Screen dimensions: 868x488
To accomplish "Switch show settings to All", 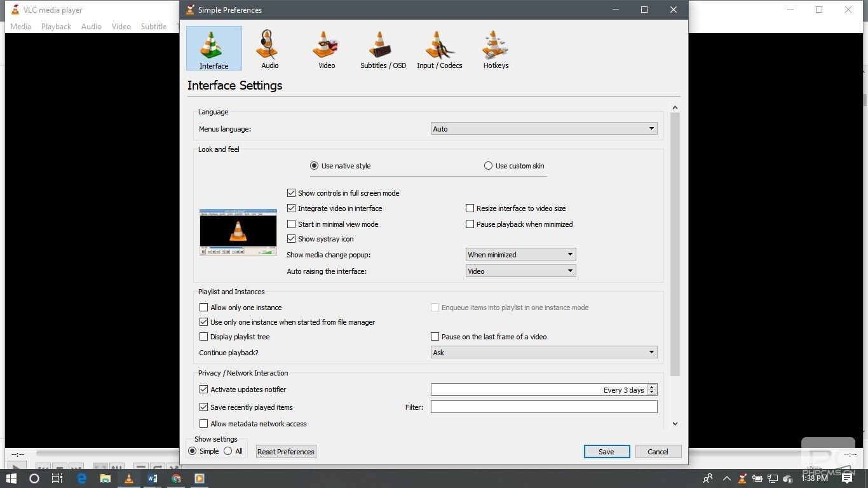I will pyautogui.click(x=227, y=451).
